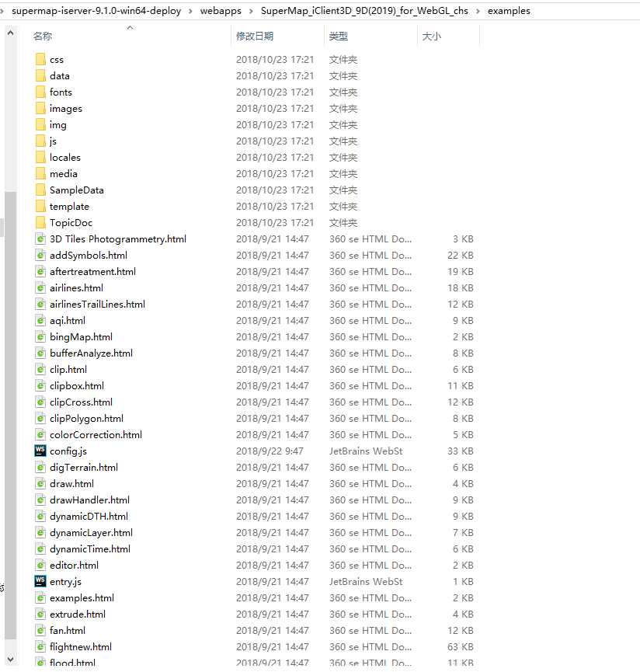
Task: Click the SampleData folder icon
Action: coord(40,190)
